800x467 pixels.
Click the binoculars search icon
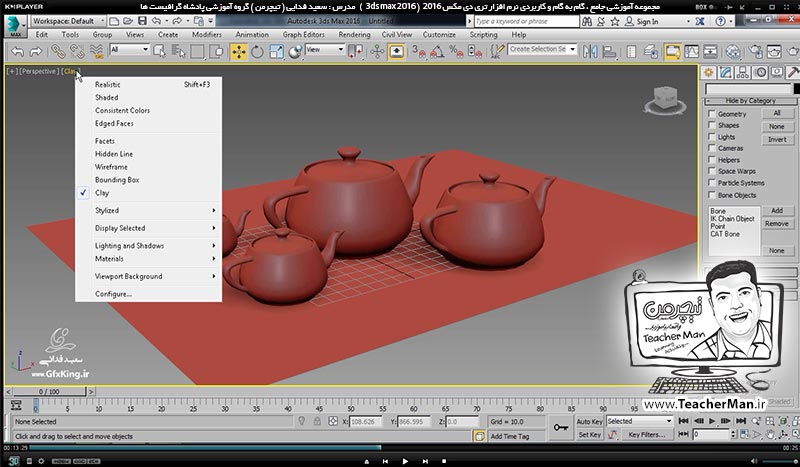[587, 21]
